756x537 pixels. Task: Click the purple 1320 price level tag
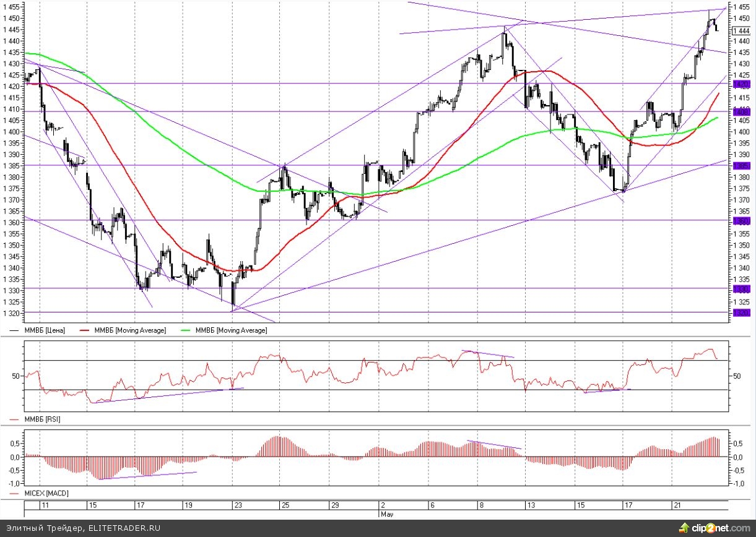pos(741,312)
